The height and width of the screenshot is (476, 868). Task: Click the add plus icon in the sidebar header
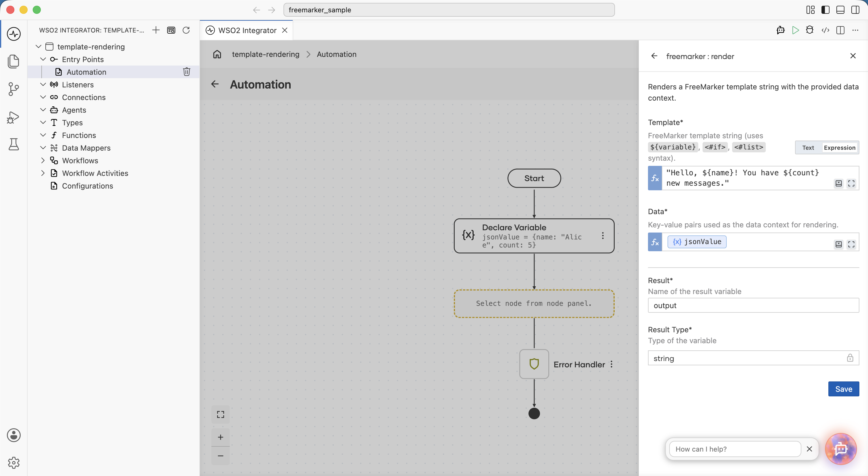point(156,30)
